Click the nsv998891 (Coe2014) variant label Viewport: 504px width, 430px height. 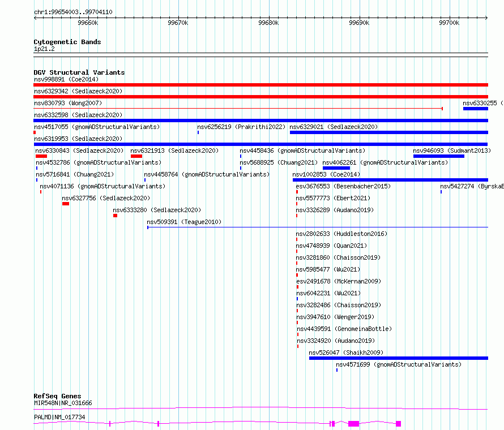tap(66, 79)
